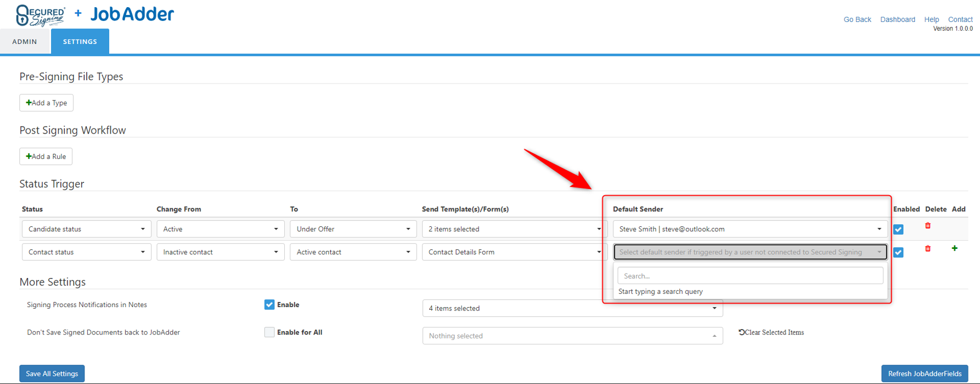Click the Secured Signing logo

click(41, 15)
